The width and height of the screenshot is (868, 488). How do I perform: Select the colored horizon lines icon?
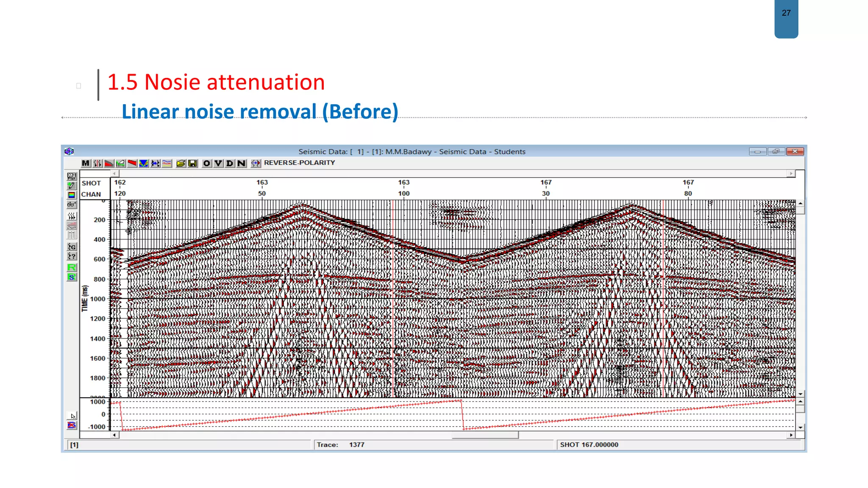[x=167, y=163]
